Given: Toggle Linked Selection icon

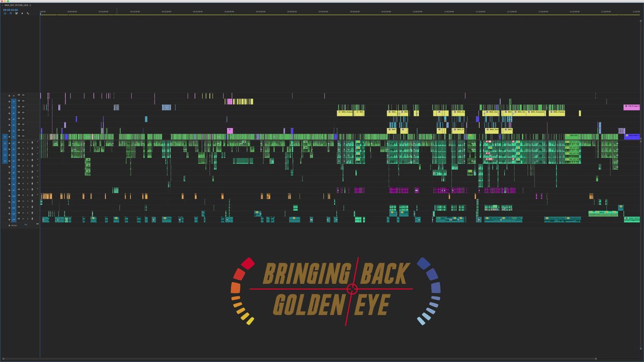Looking at the screenshot, I should pyautogui.click(x=16, y=13).
